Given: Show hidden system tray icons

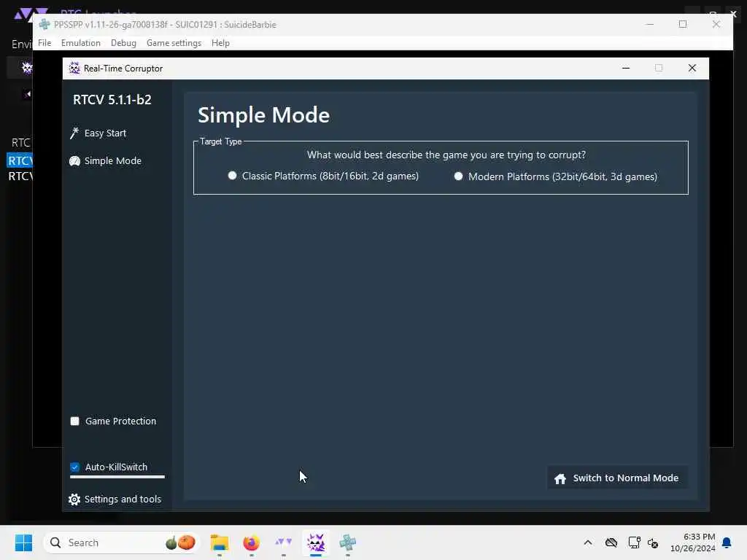Looking at the screenshot, I should pyautogui.click(x=588, y=542).
